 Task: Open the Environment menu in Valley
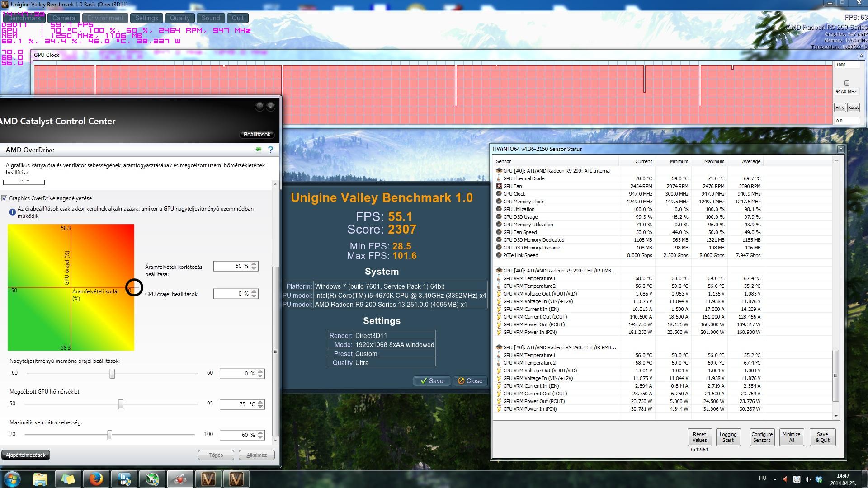pos(105,18)
